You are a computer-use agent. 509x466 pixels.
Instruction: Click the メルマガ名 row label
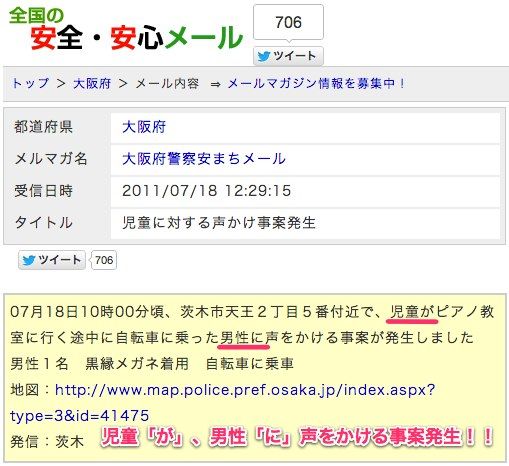(51, 159)
